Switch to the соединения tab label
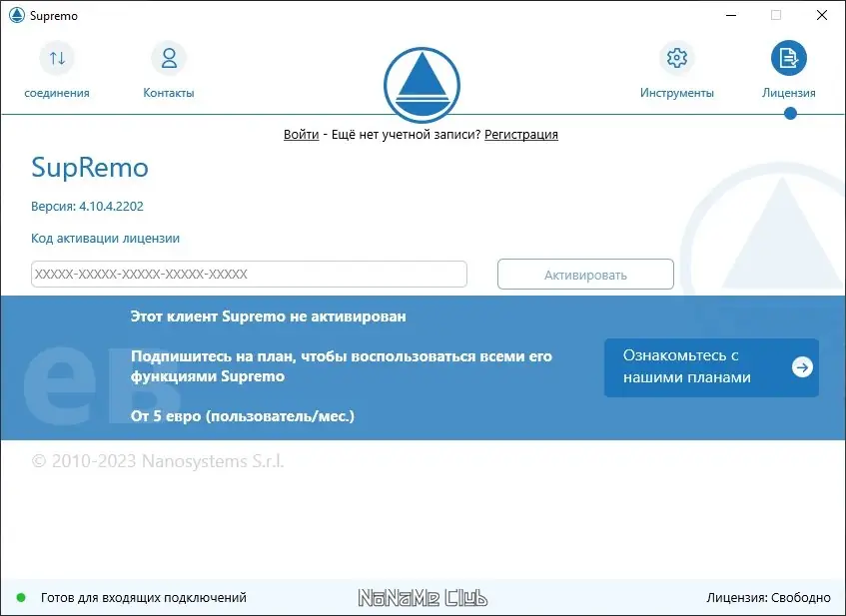The height and width of the screenshot is (616, 846). tap(57, 93)
